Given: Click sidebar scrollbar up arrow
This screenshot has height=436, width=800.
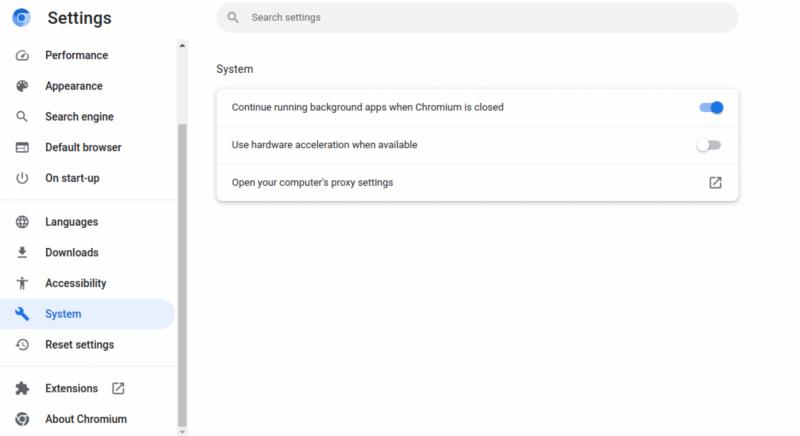Looking at the screenshot, I should coord(182,45).
